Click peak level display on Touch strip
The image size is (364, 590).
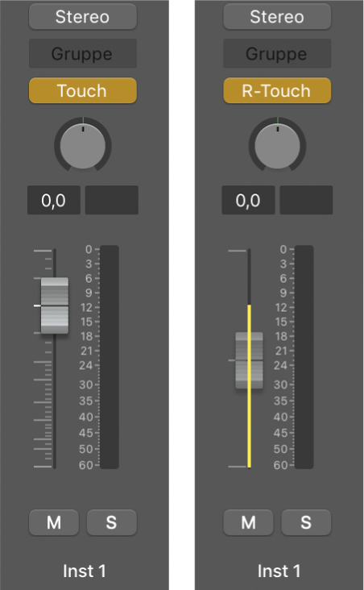112,200
